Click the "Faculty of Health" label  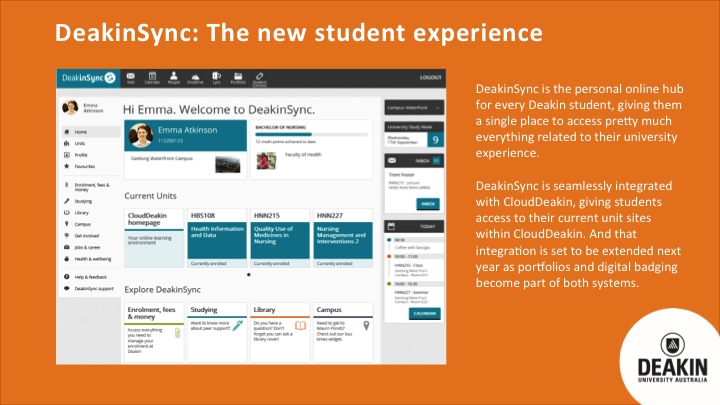point(303,155)
